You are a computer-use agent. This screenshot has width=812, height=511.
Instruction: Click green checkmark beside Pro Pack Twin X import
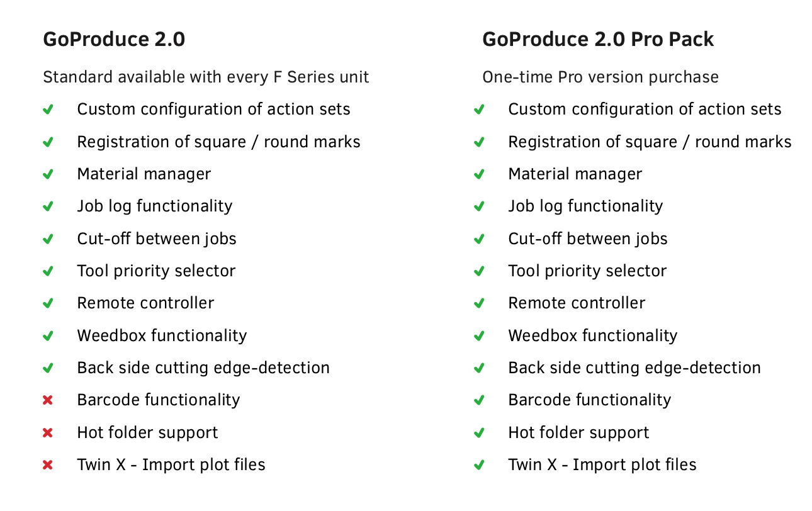click(479, 465)
